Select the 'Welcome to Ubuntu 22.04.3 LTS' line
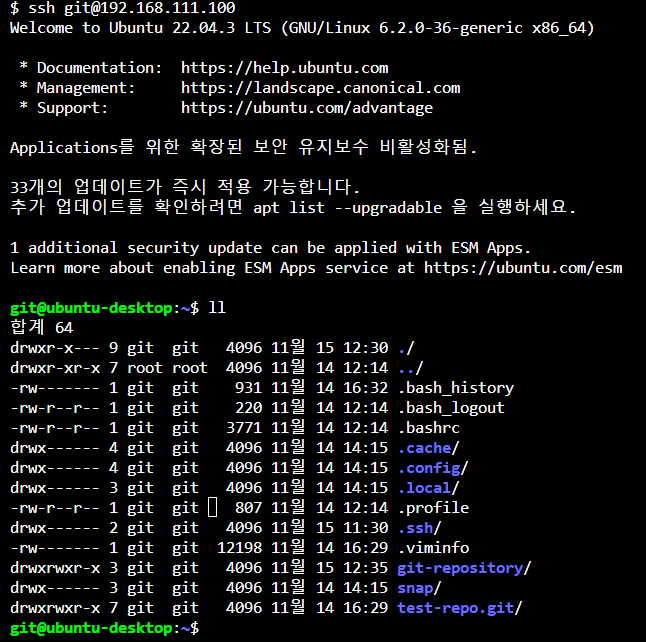646x642 pixels. 302,28
